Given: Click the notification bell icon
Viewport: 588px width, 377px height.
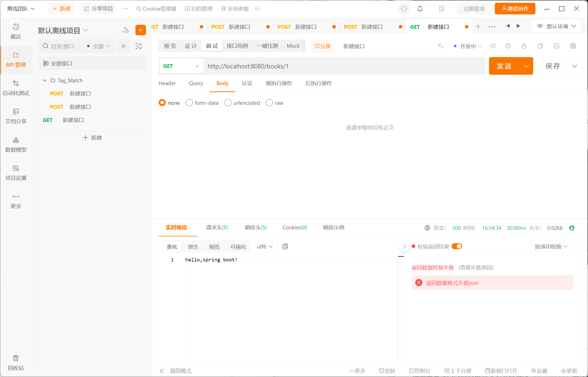Looking at the screenshot, I should pos(420,9).
